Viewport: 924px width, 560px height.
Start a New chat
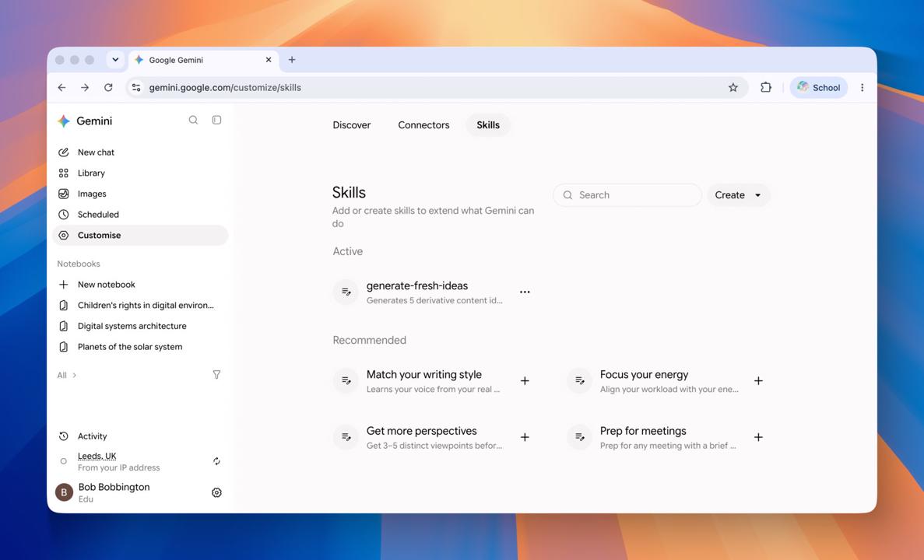(140, 152)
